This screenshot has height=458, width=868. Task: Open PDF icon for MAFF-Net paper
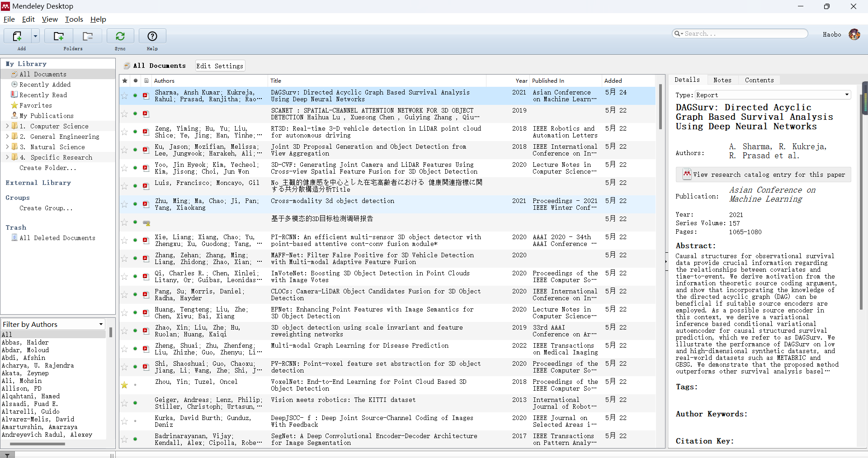[146, 259]
